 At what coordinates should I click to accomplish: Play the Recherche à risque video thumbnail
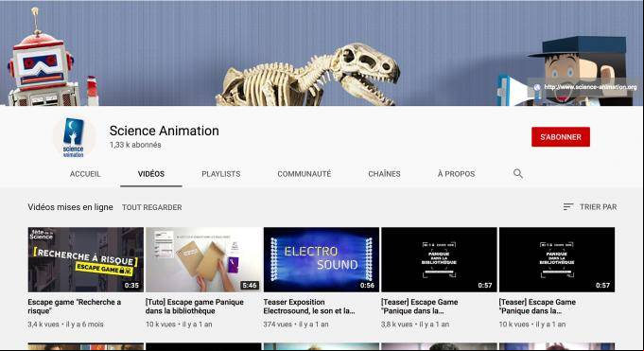(86, 259)
